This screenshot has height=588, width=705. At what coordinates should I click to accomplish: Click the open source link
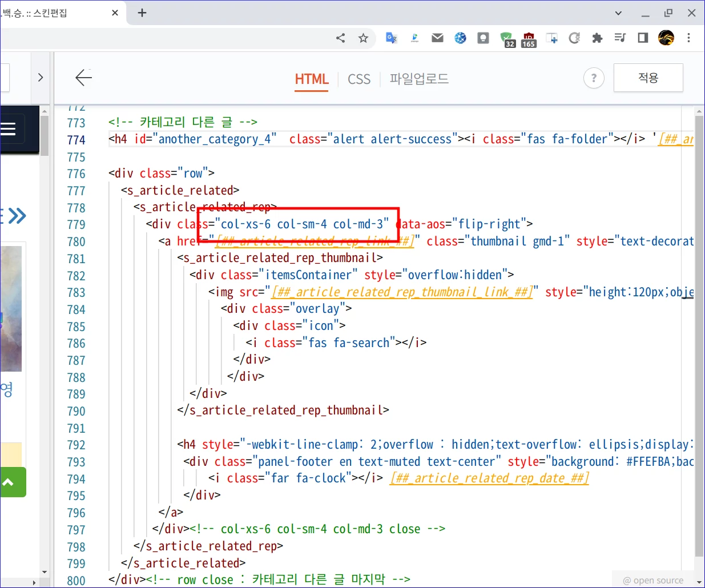pos(653,581)
